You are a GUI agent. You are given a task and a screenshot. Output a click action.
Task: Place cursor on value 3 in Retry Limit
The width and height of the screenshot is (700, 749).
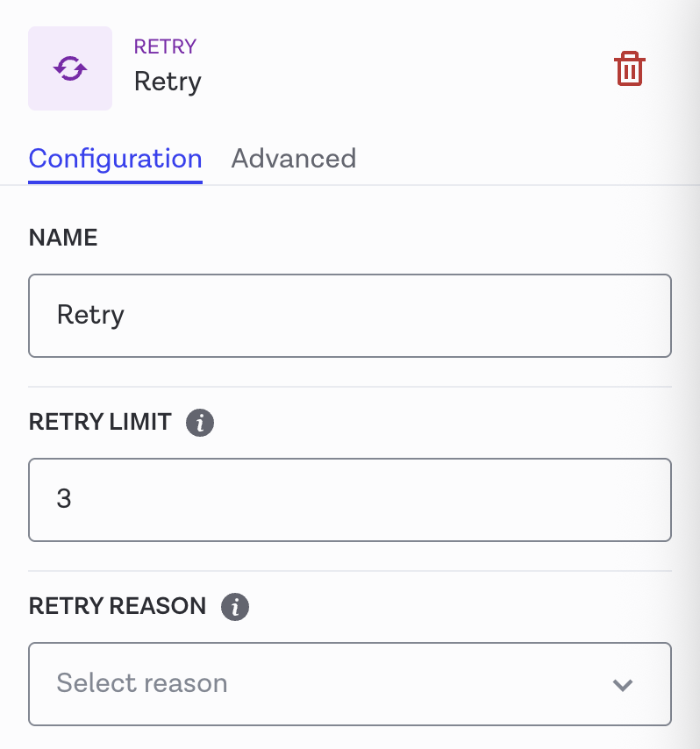click(x=64, y=499)
